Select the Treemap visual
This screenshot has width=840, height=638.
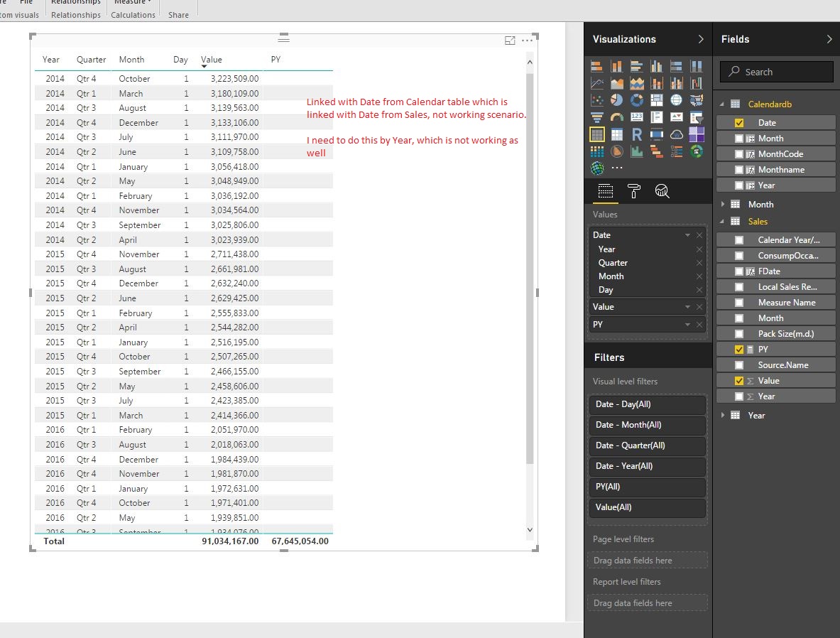tap(656, 100)
